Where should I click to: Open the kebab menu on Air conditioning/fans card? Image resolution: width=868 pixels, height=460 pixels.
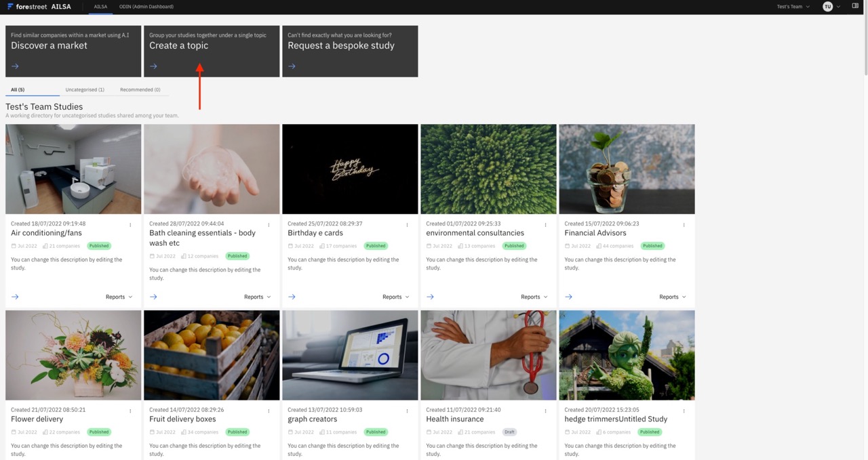click(x=130, y=225)
